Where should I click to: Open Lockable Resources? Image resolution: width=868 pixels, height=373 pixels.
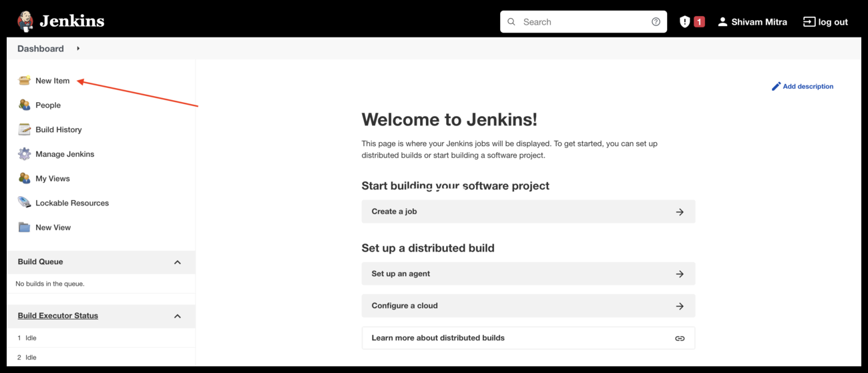72,203
